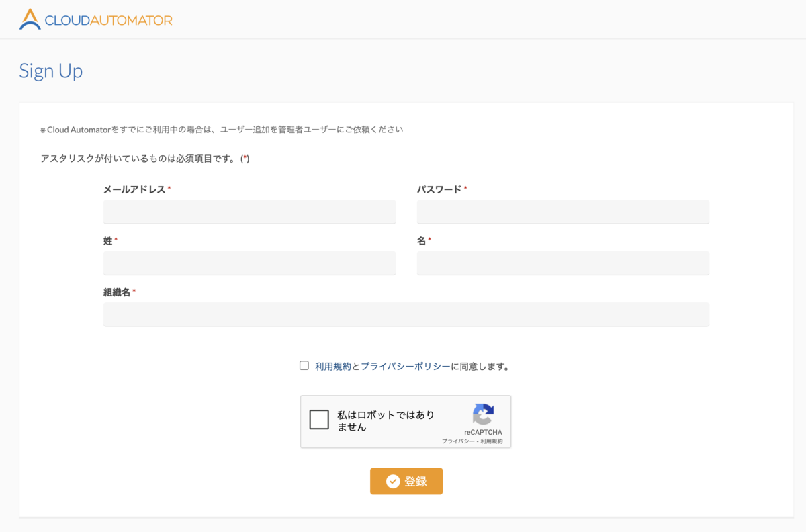Click the 登録 submit button
806x532 pixels.
(406, 481)
